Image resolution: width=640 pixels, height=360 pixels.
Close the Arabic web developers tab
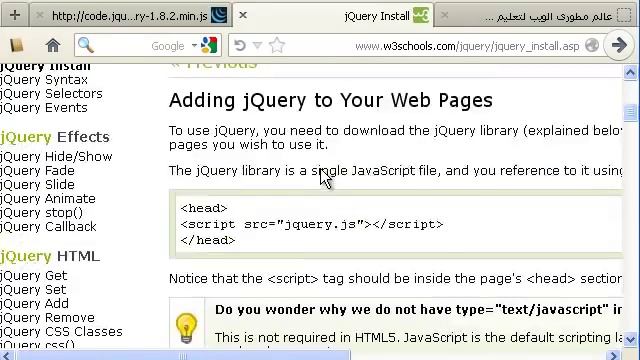point(444,16)
